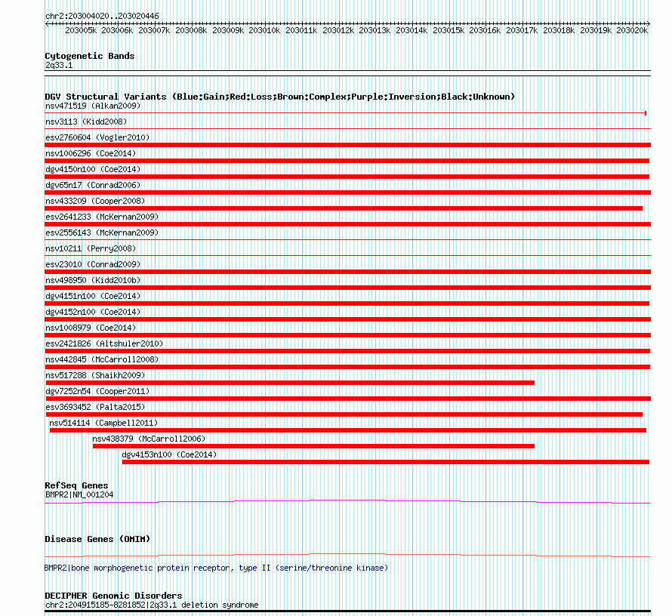672x616 pixels.
Task: Click nsv10211 (Perry2008) variant label
Action: (x=91, y=248)
